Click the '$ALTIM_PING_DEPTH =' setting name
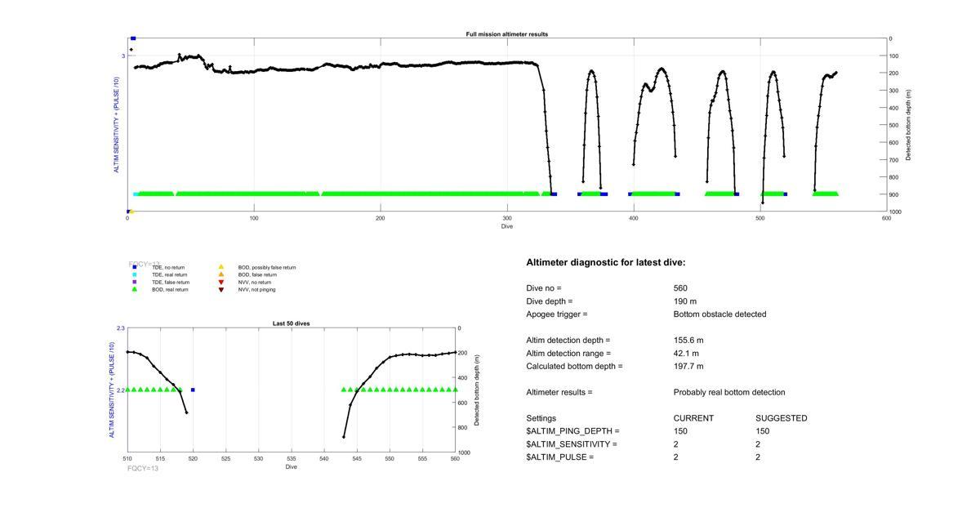The width and height of the screenshot is (980, 508). pos(572,431)
